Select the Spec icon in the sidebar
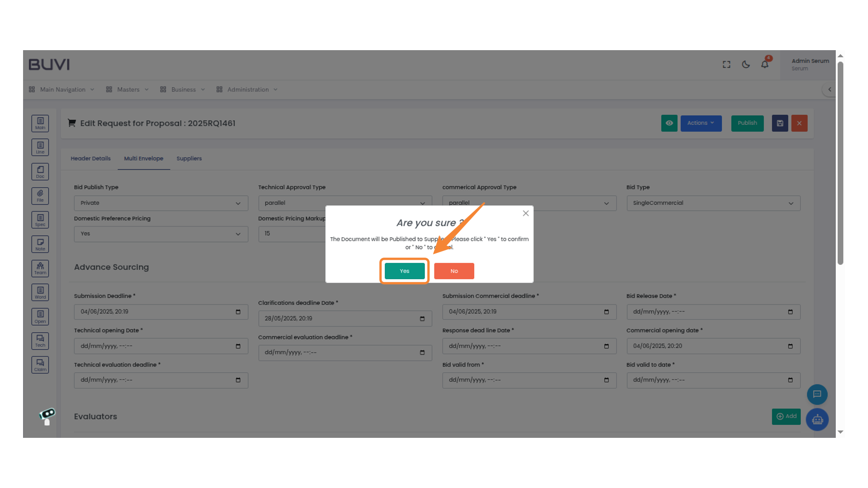The width and height of the screenshot is (868, 488). (x=40, y=220)
